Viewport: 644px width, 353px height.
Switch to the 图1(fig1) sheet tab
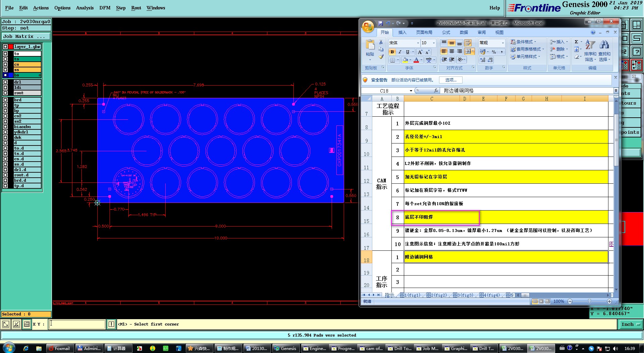[x=410, y=295]
